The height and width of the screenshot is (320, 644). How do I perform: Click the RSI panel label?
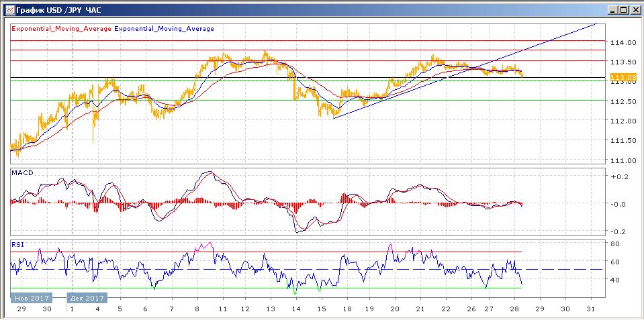coord(17,244)
